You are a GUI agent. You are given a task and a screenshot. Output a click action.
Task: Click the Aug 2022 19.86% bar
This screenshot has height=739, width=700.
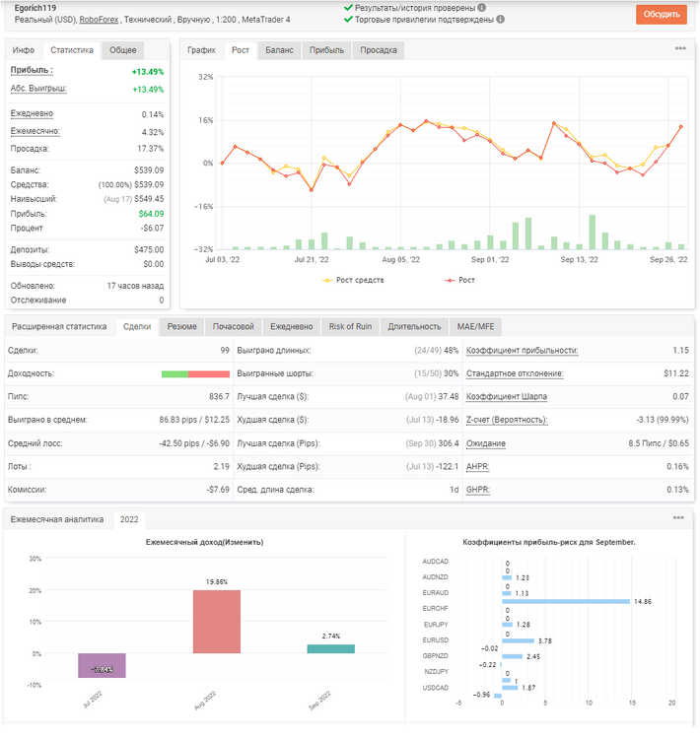coord(217,622)
